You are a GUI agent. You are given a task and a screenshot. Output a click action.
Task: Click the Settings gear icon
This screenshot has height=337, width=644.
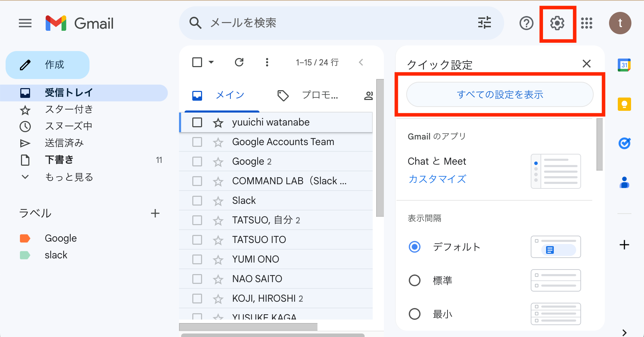point(557,23)
